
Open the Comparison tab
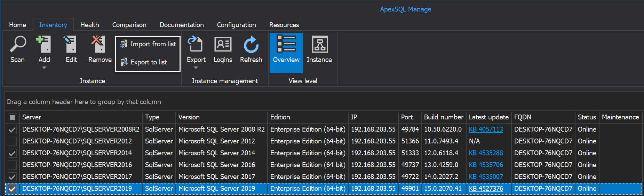pyautogui.click(x=129, y=25)
